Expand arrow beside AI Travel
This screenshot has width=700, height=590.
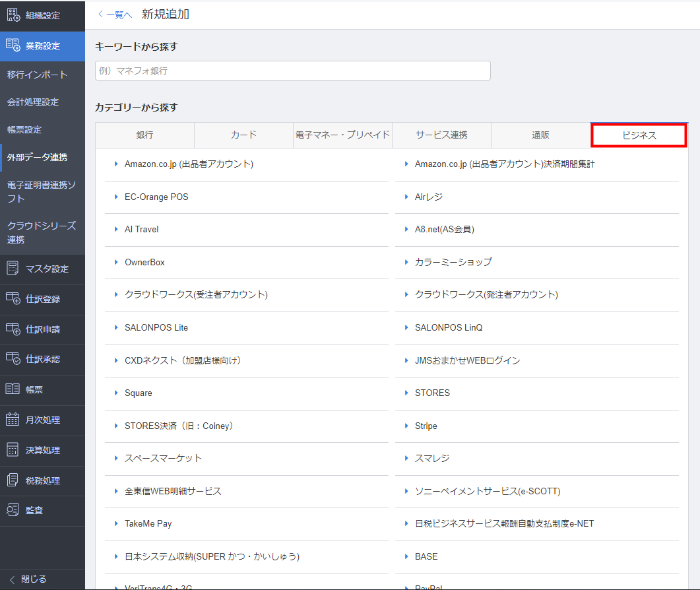coord(116,229)
